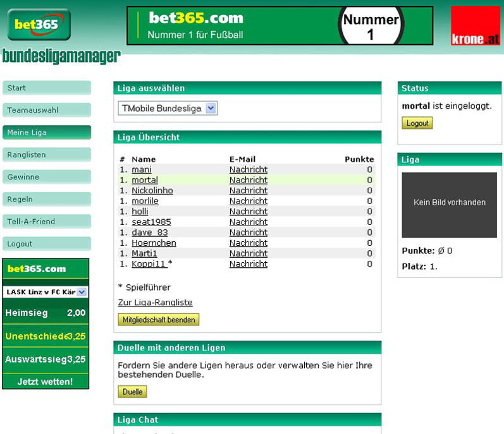Click the bet365.com Nummer 1 banner
The width and height of the screenshot is (504, 434).
click(280, 26)
